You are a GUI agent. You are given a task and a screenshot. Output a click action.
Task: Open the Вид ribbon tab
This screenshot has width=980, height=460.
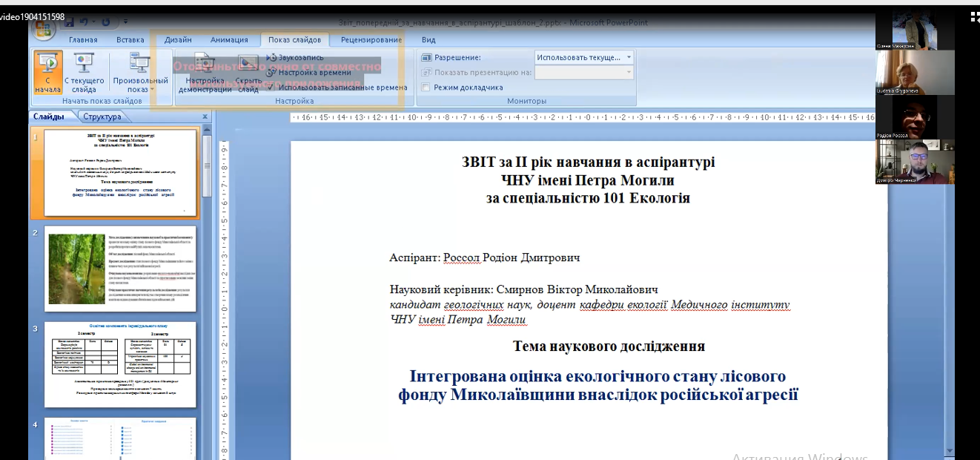point(428,40)
